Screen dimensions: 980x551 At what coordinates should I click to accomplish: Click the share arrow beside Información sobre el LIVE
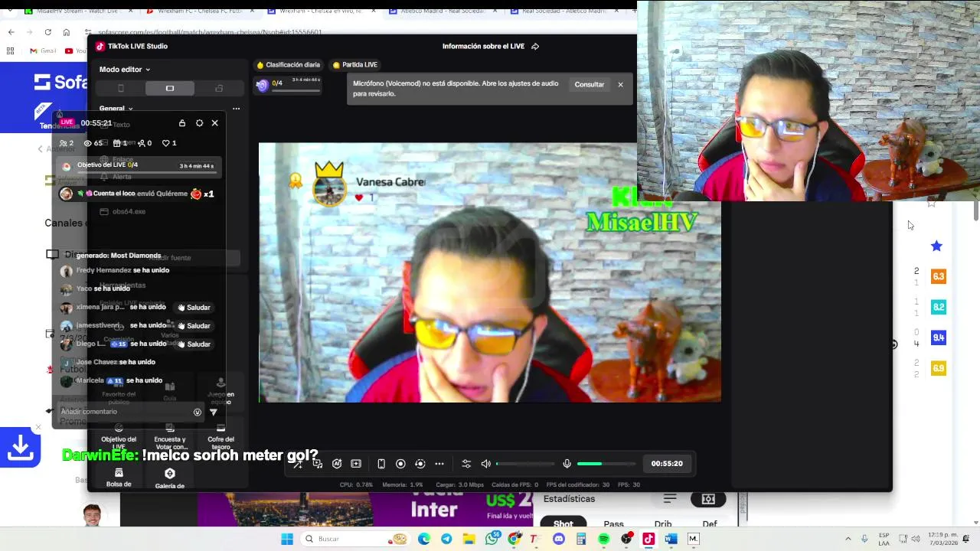pyautogui.click(x=535, y=46)
